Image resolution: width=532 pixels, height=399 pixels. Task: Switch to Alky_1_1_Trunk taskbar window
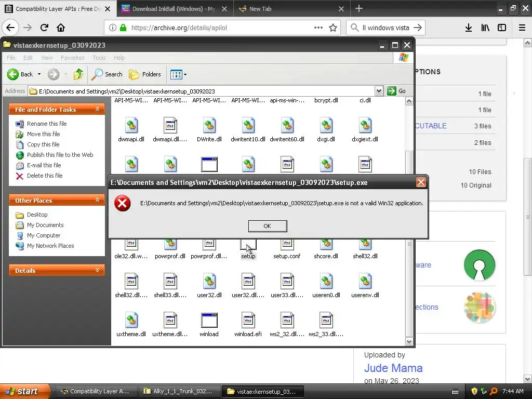point(179,391)
